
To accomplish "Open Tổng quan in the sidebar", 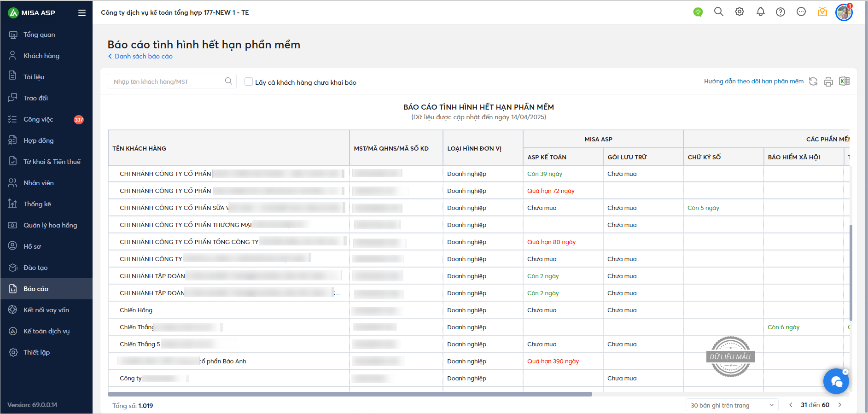I will click(x=46, y=35).
